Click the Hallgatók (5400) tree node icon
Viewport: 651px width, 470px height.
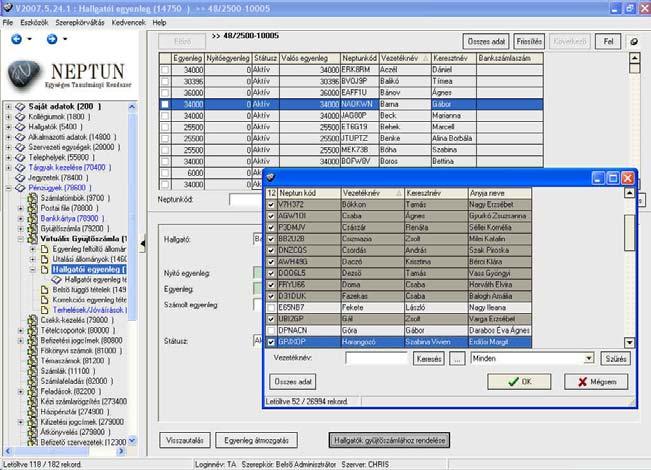click(20, 127)
